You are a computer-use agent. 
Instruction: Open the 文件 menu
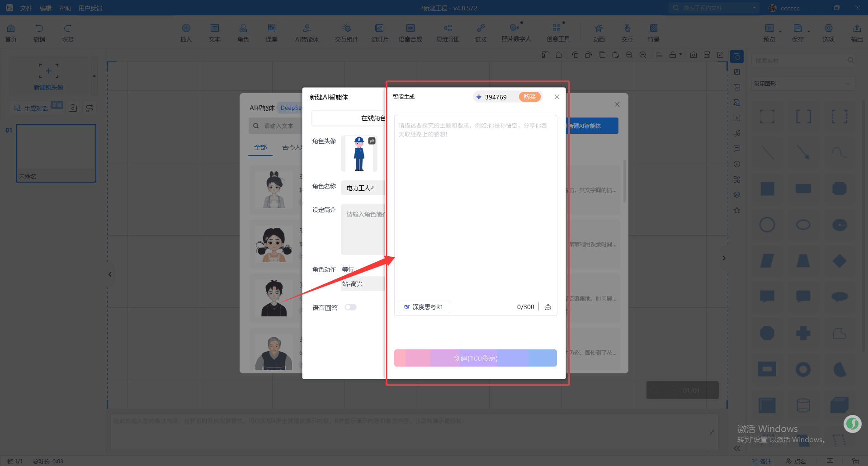click(x=26, y=8)
